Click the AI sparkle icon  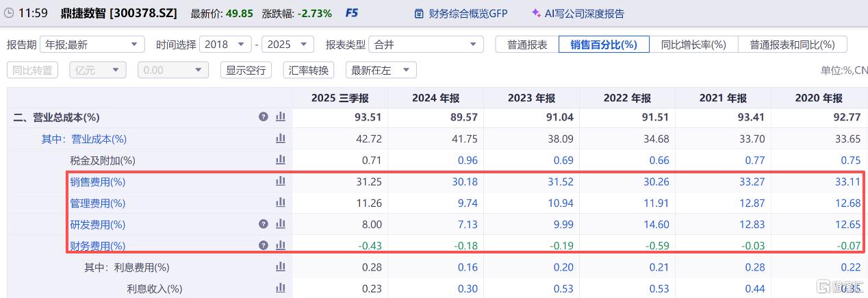click(x=537, y=13)
